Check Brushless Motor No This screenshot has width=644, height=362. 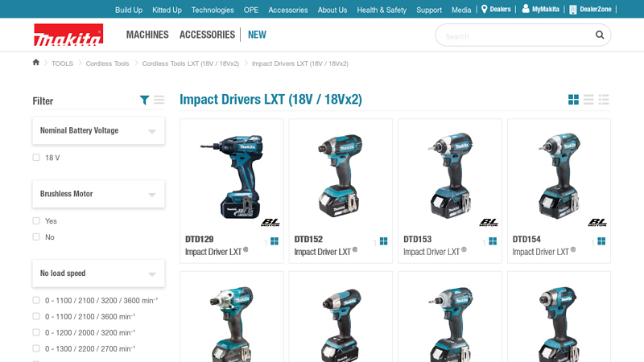(x=36, y=237)
